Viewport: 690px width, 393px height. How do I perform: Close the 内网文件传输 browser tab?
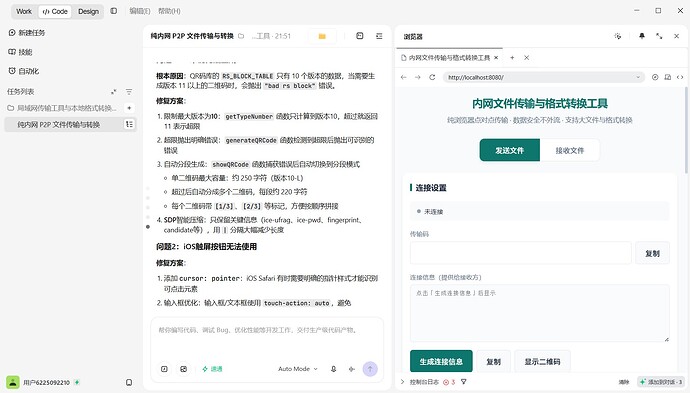coord(496,58)
